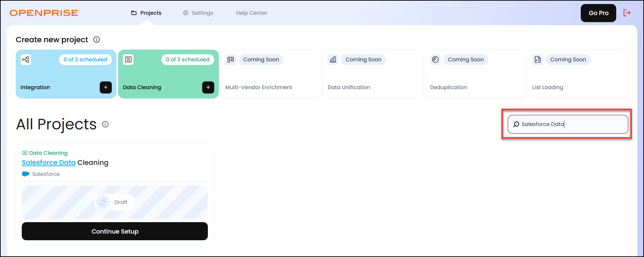Click the Deduplication icon
Screen dimensions: 644x257
(x=435, y=60)
